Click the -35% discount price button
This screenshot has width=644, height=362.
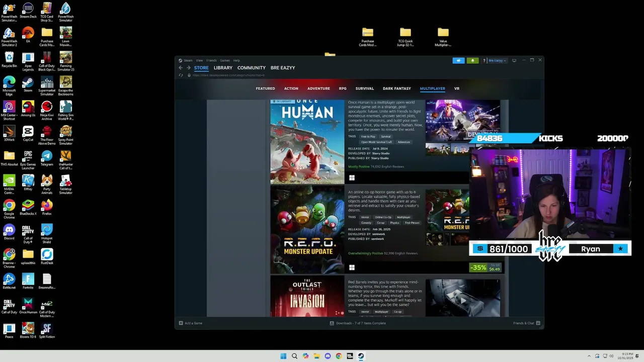tap(486, 267)
